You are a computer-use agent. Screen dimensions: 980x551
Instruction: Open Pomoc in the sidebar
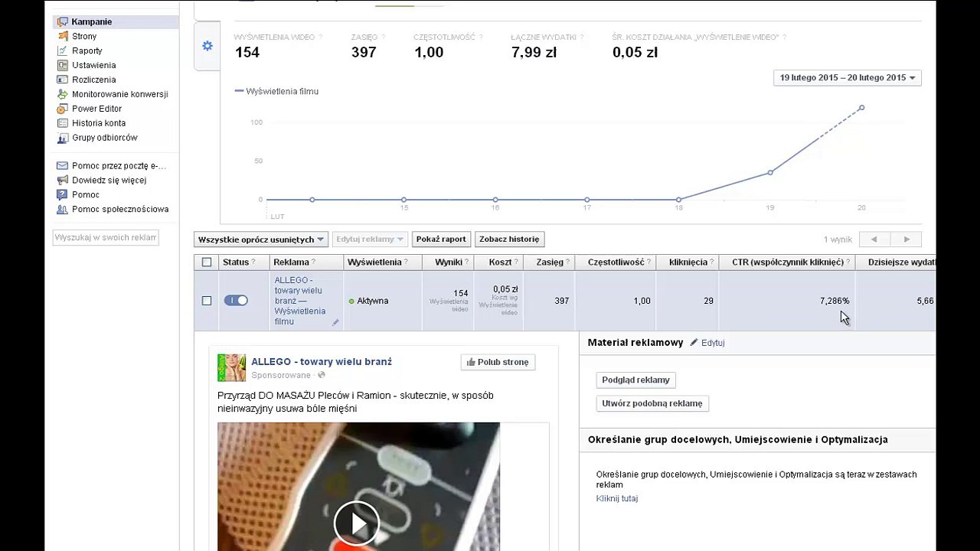[86, 195]
